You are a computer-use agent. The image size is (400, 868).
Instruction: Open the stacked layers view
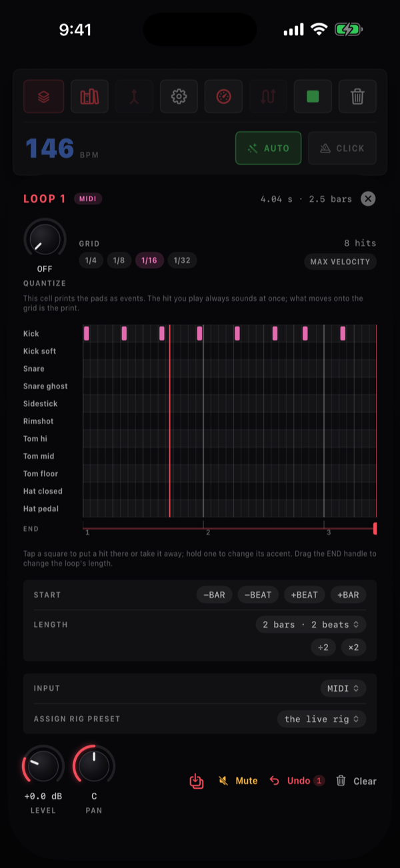tap(44, 97)
